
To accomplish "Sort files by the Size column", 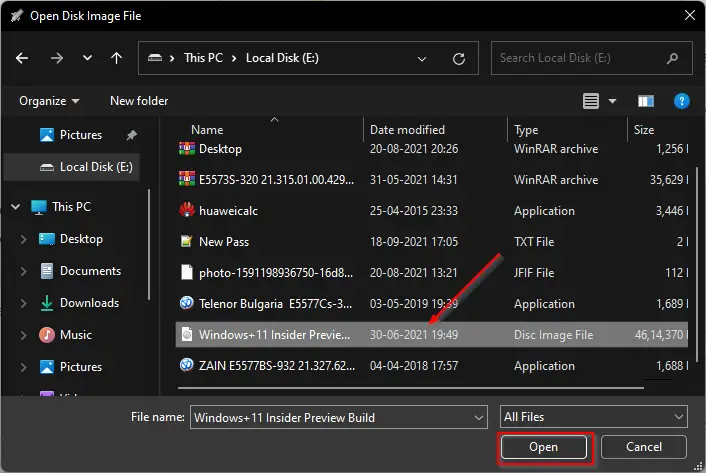I will (x=644, y=130).
